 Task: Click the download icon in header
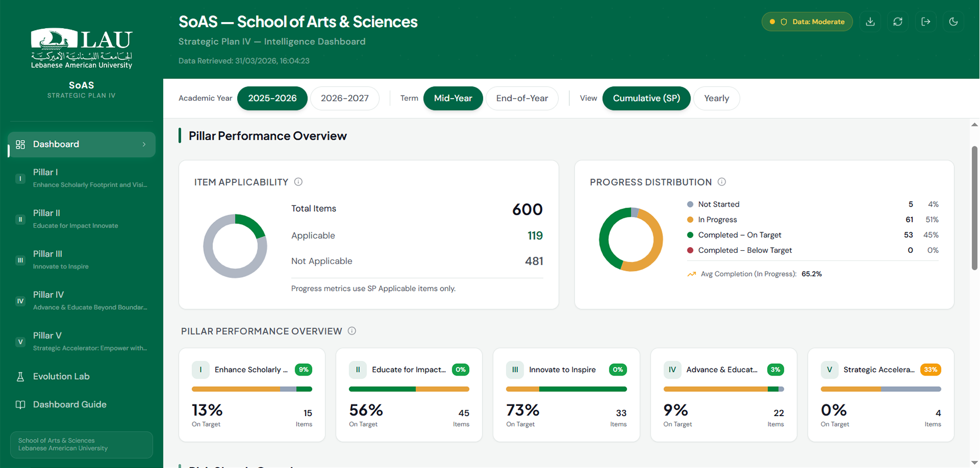pos(870,22)
